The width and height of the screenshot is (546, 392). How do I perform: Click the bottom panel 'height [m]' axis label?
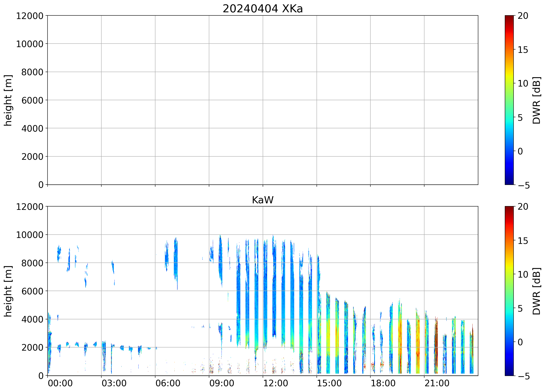coord(8,291)
